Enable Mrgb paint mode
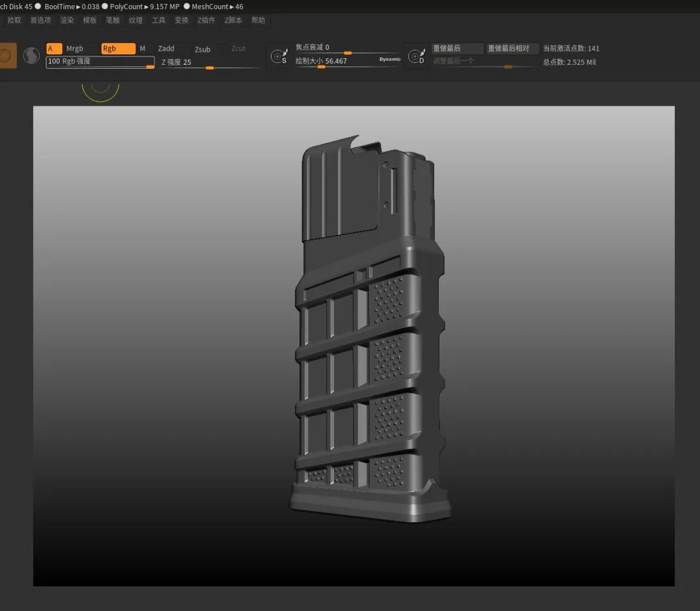Screen dimensions: 700x611 (x=75, y=49)
